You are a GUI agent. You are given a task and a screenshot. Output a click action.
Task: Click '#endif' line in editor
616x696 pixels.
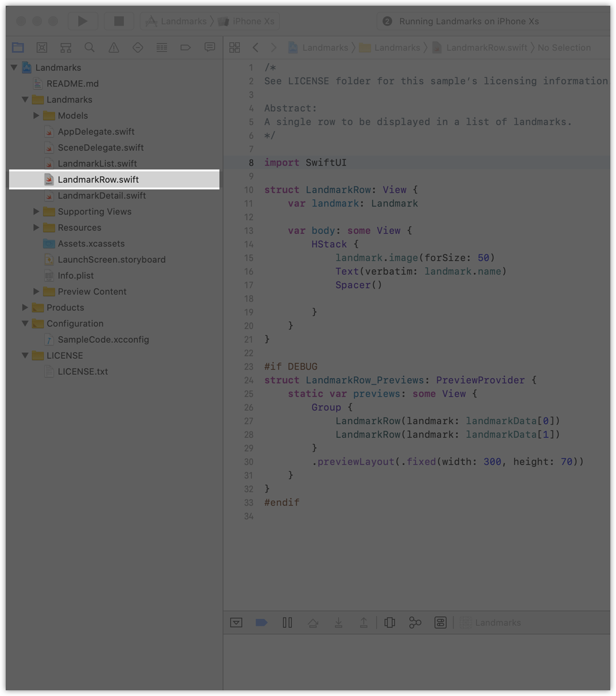coord(282,503)
